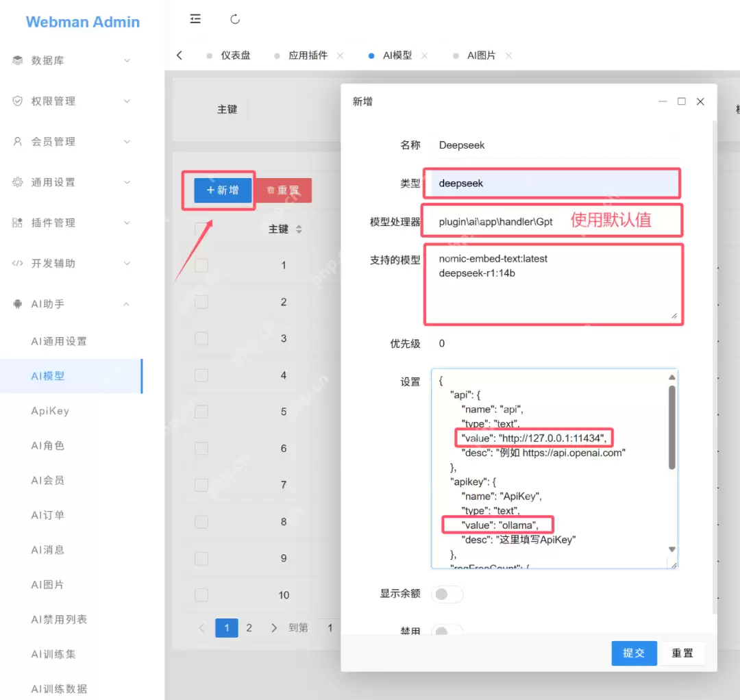
Task: Check the checkbox for table row 3
Action: point(201,338)
